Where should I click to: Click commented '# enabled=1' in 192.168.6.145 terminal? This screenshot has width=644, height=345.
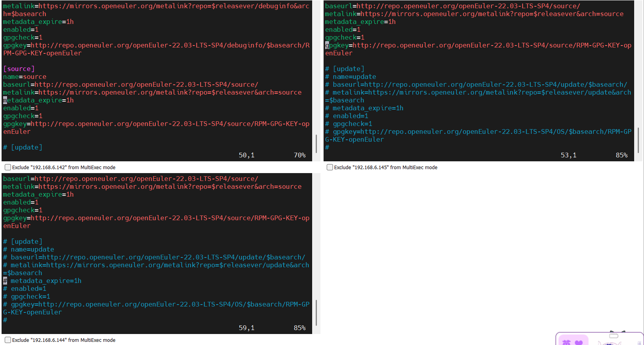pos(347,116)
